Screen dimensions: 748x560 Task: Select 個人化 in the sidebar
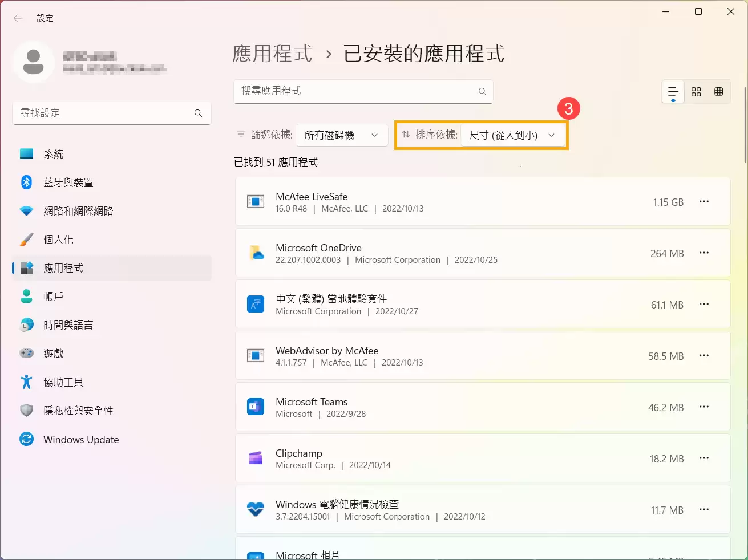[x=112, y=240]
